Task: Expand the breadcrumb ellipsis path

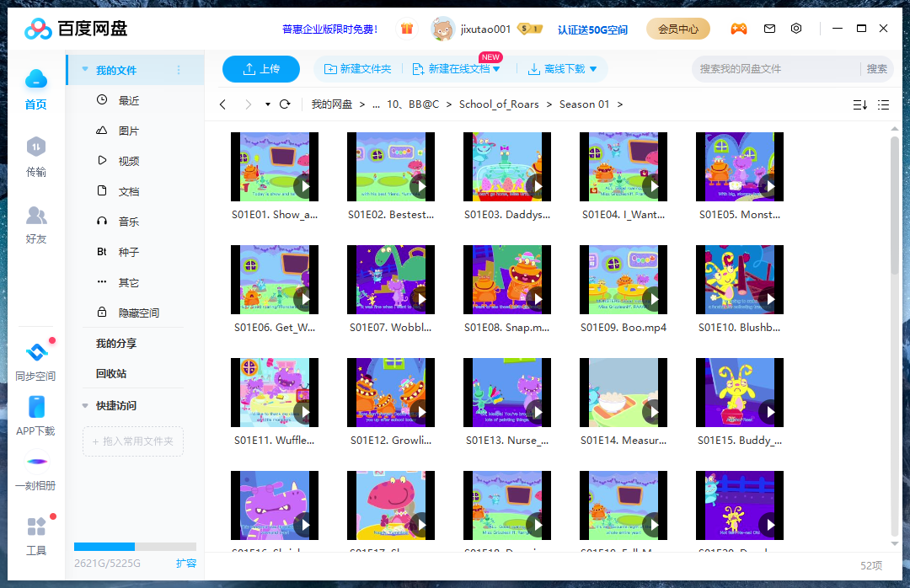Action: 376,104
